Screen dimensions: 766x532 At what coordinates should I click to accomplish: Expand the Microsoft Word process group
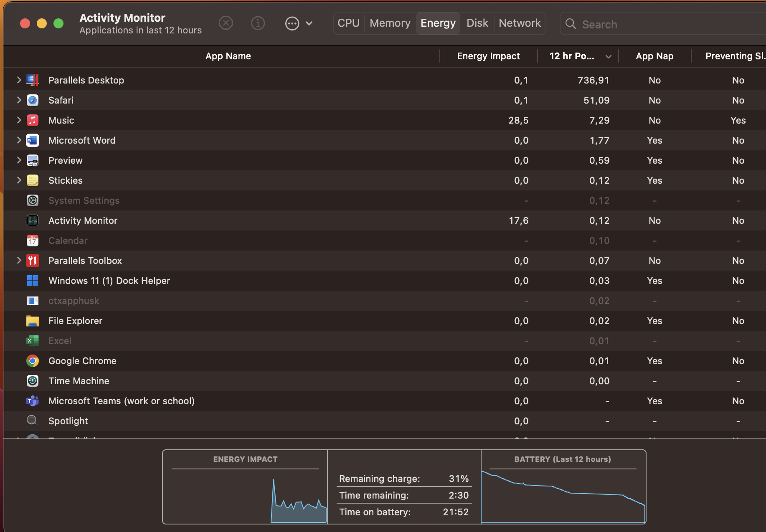[19, 140]
